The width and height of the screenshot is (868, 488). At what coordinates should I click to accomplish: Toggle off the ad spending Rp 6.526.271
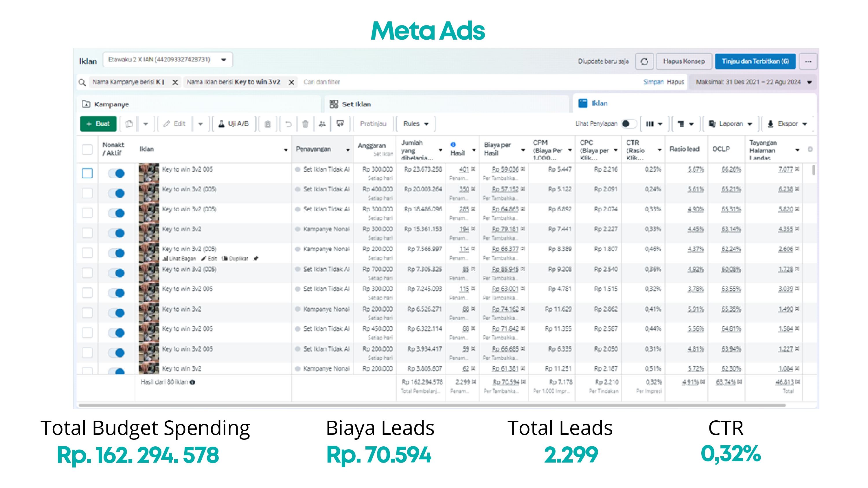pyautogui.click(x=116, y=313)
